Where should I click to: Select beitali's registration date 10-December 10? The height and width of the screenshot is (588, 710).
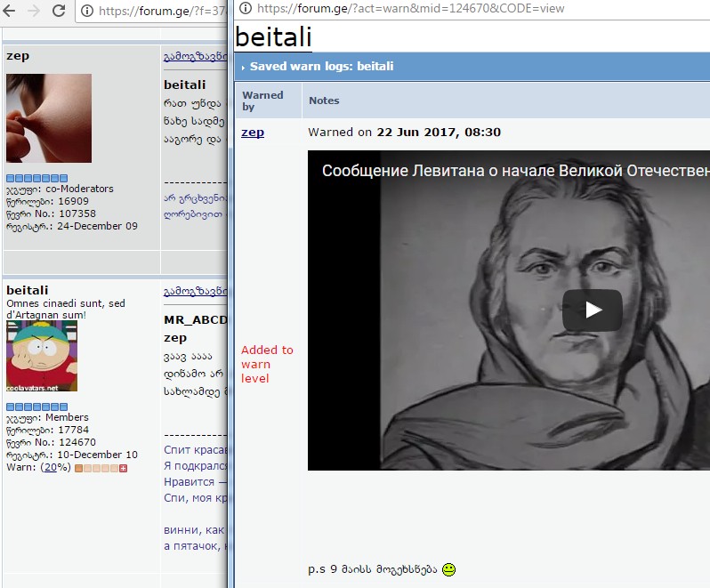[x=97, y=455]
